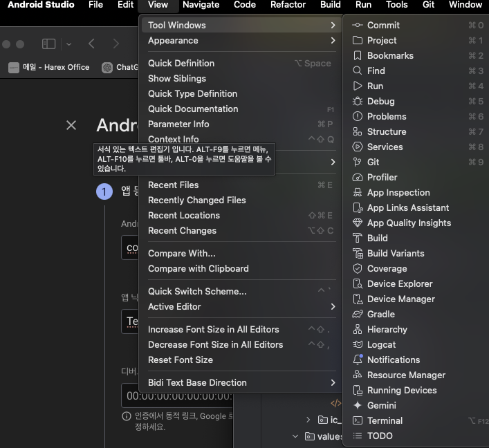This screenshot has height=448, width=489.
Task: Select Quick Definition
Action: 241,64
